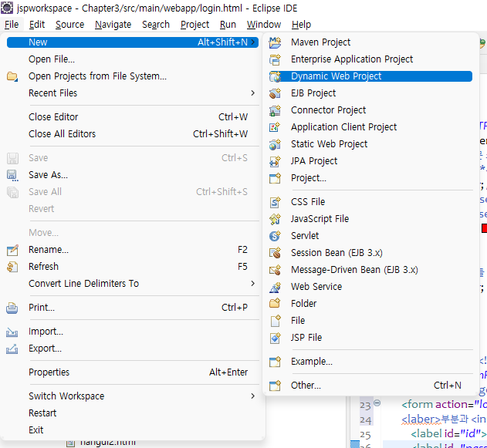Click the Connector Project icon
487x448 pixels.
[275, 110]
